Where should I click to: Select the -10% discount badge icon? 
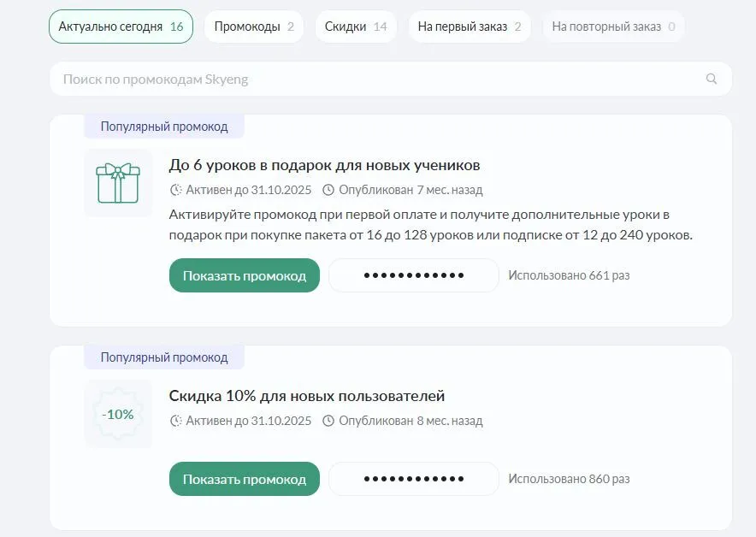[x=118, y=414]
